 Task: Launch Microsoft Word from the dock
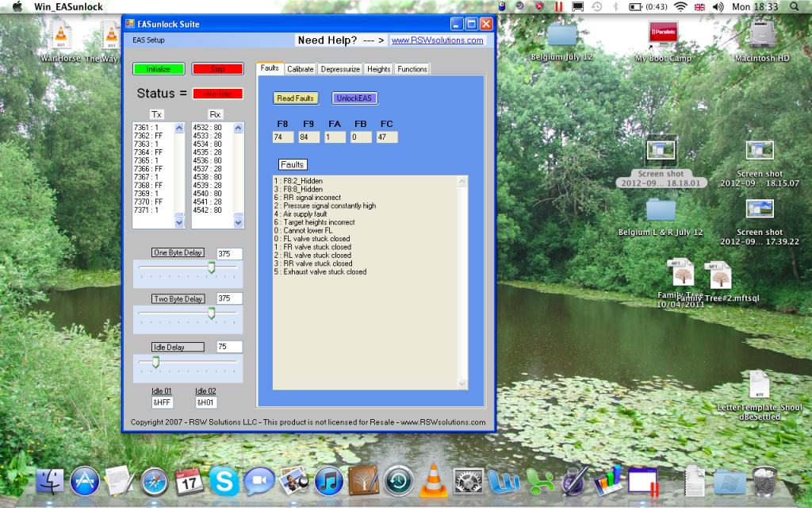coord(504,482)
